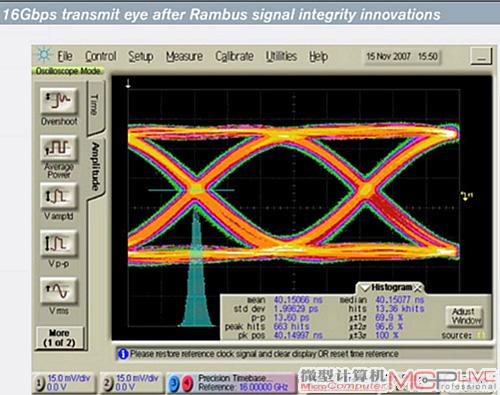Close the Histogram tab
Viewport: 500px width, 395px height.
418,287
